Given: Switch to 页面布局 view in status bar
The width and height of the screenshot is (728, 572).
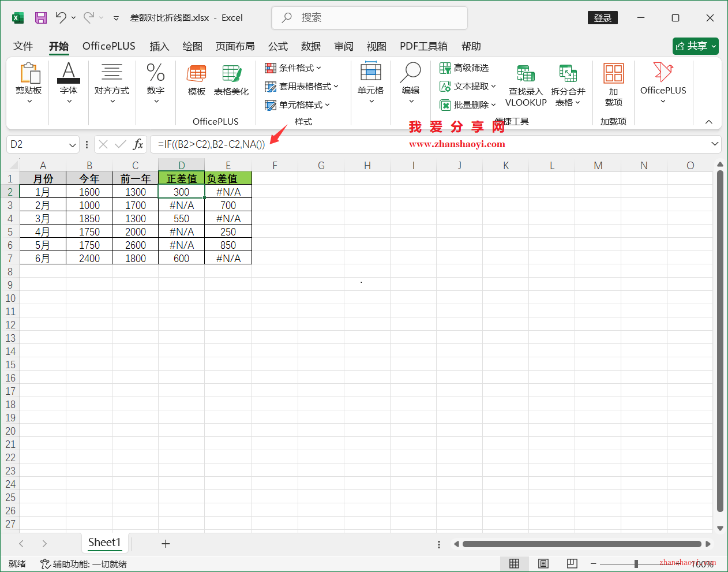Looking at the screenshot, I should click(x=543, y=563).
